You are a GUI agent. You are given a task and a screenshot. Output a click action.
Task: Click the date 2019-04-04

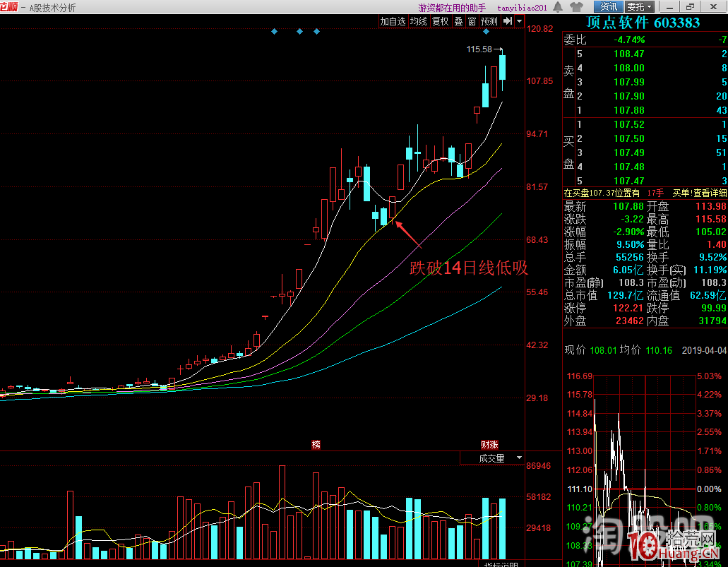(704, 351)
